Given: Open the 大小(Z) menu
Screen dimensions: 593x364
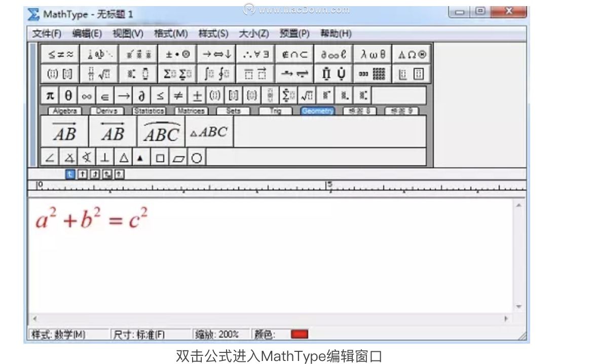Looking at the screenshot, I should pos(254,33).
